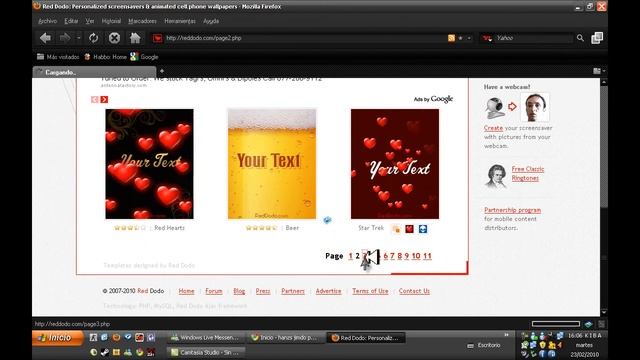The height and width of the screenshot is (360, 640).
Task: Click the Forum footer link
Action: pos(213,291)
